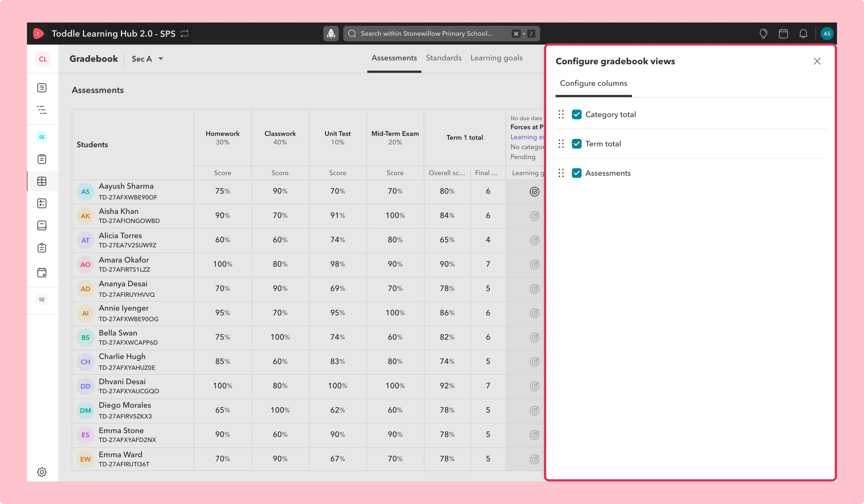Switch to the Standards tab
Viewport: 864px width, 504px height.
pos(444,58)
